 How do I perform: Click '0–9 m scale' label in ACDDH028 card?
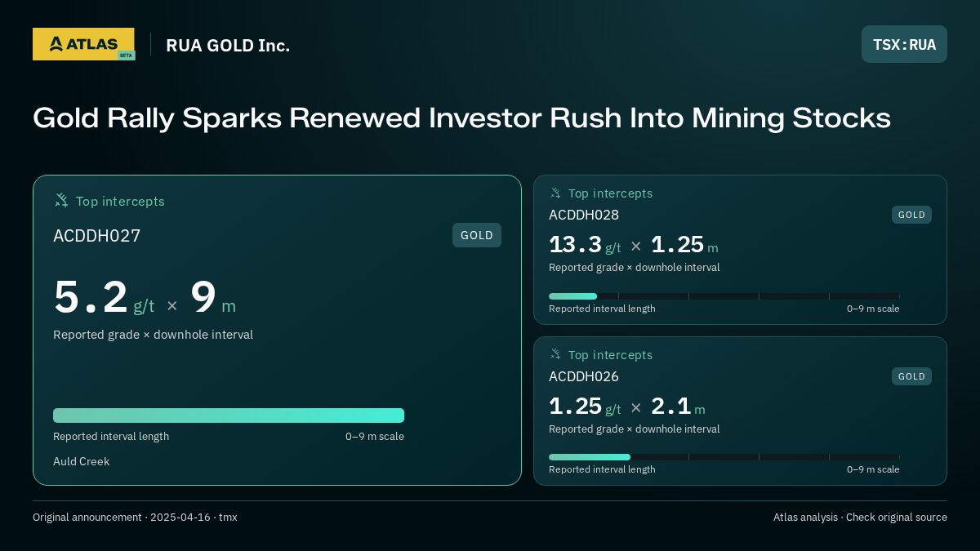click(x=873, y=309)
